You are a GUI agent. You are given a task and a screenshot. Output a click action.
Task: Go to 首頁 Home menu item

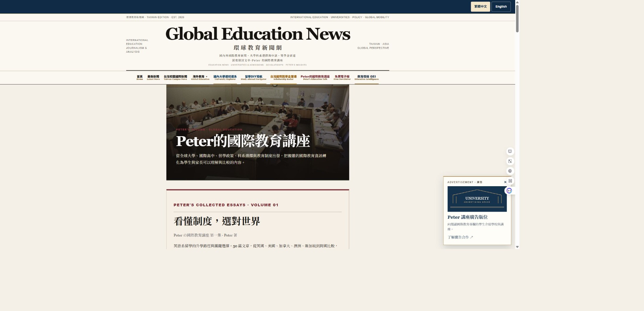[x=140, y=77]
